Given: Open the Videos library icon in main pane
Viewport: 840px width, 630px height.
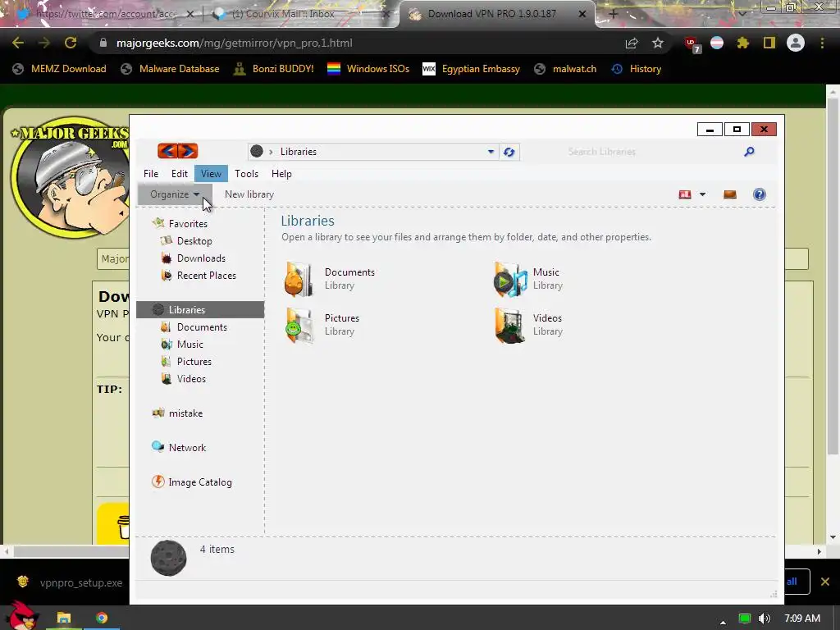Looking at the screenshot, I should click(509, 325).
